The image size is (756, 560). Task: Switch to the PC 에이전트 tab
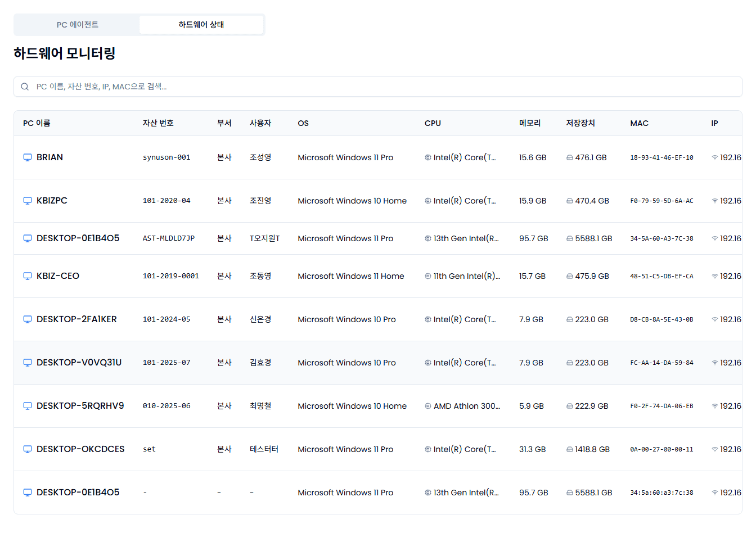[x=78, y=25]
